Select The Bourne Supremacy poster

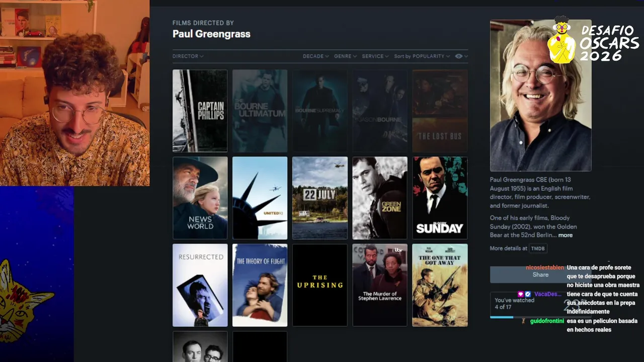pyautogui.click(x=319, y=111)
